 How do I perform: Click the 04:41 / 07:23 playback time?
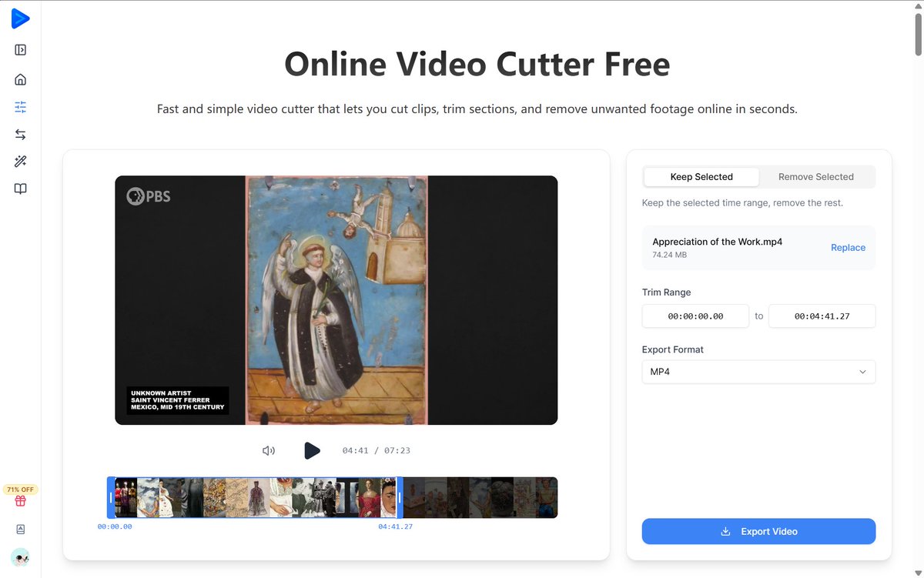[x=377, y=451]
